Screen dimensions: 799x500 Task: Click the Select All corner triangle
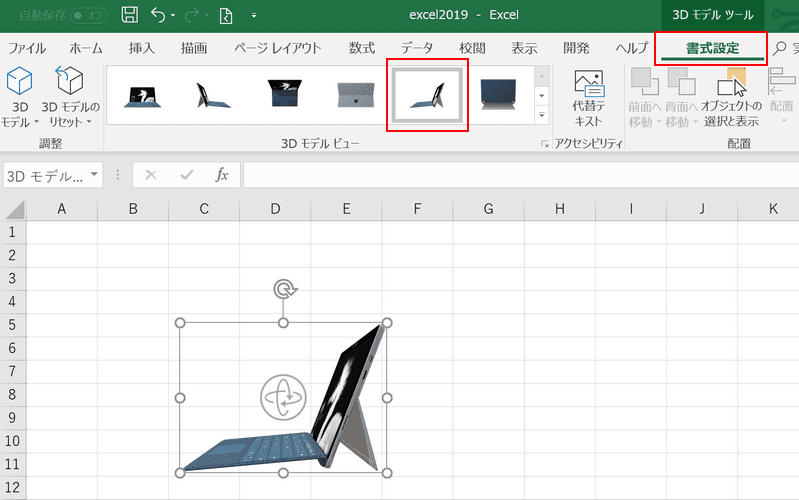pos(14,209)
